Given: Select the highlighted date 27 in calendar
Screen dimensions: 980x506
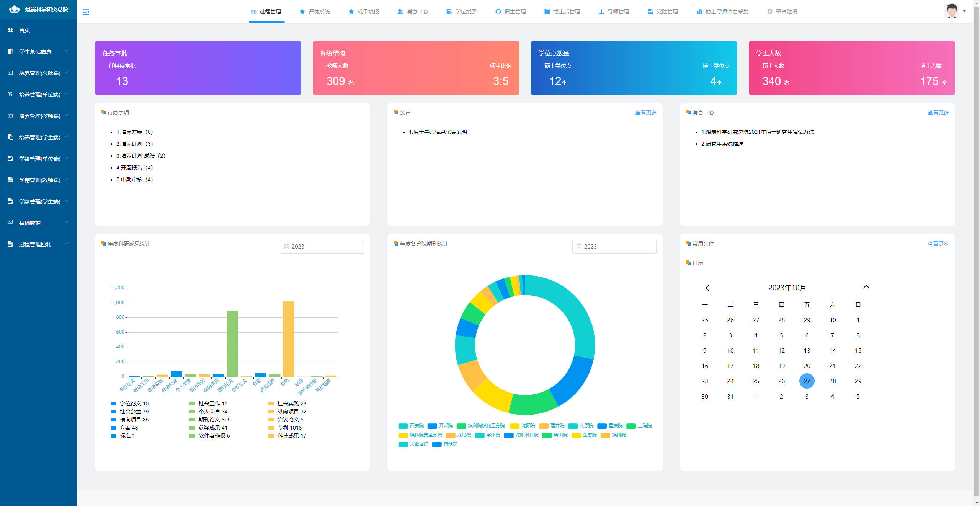Looking at the screenshot, I should tap(807, 381).
